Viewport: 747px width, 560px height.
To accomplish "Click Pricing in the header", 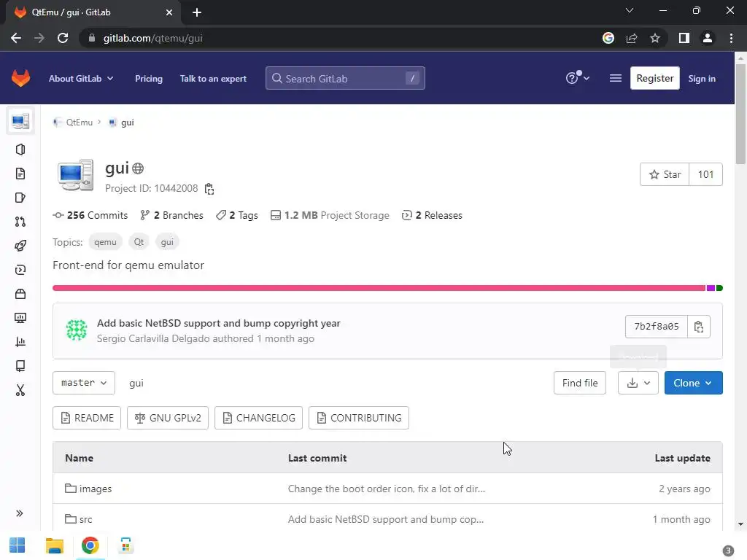I will pos(149,79).
